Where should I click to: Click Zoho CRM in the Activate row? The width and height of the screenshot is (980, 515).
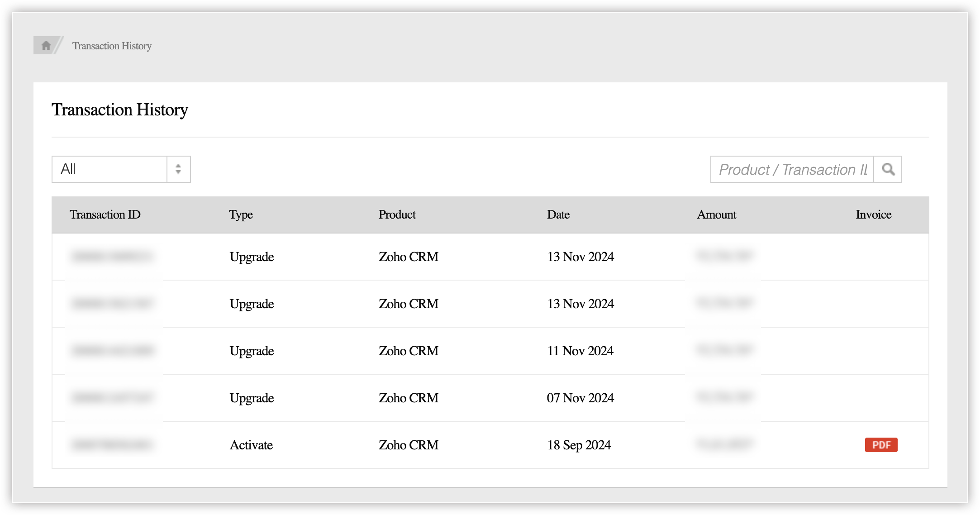click(x=408, y=445)
